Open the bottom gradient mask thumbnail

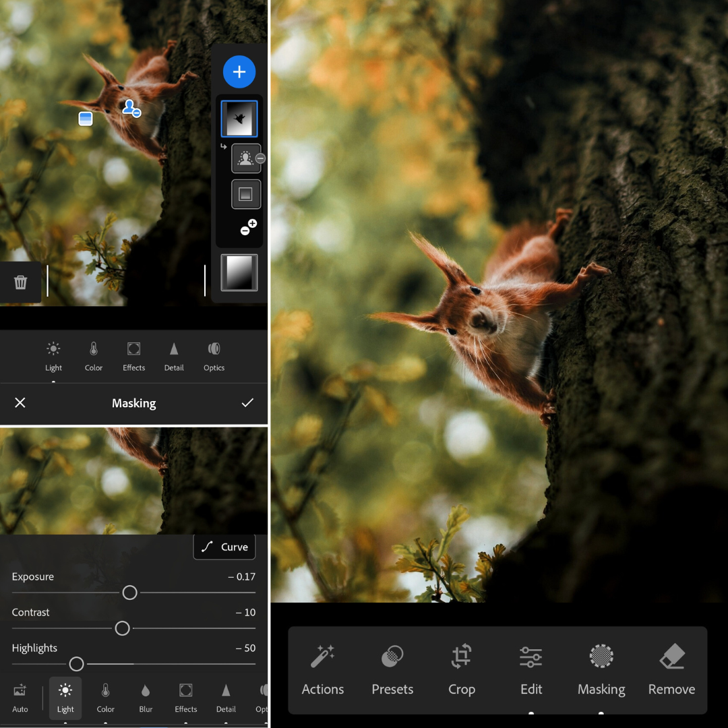pos(239,272)
